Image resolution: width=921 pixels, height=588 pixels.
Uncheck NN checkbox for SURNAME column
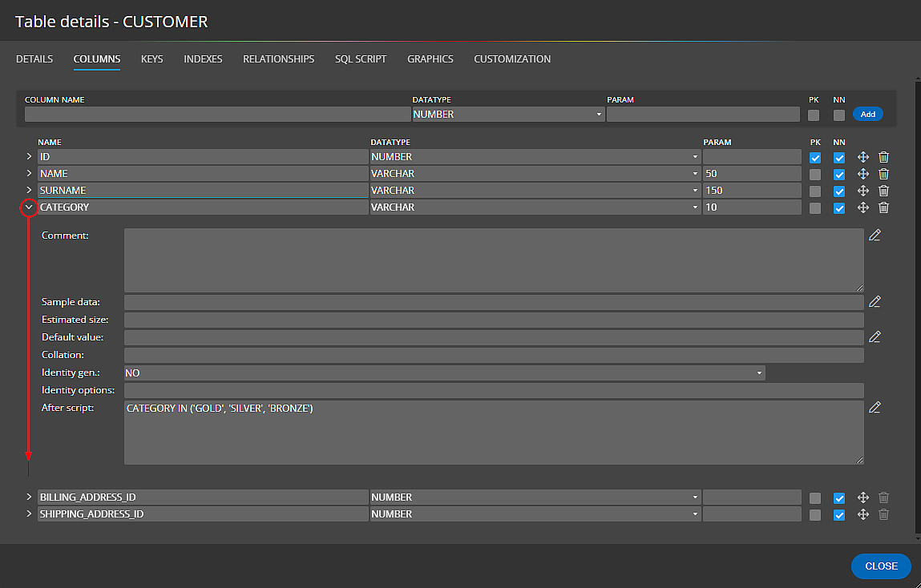(x=839, y=191)
